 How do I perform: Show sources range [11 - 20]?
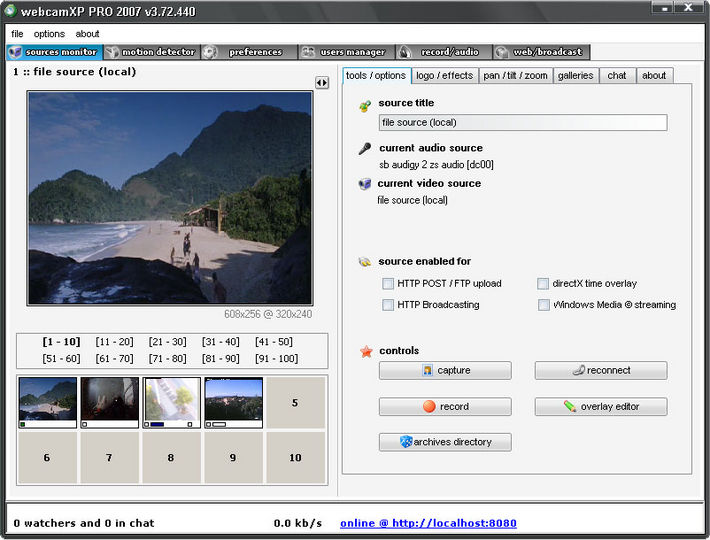tap(114, 342)
